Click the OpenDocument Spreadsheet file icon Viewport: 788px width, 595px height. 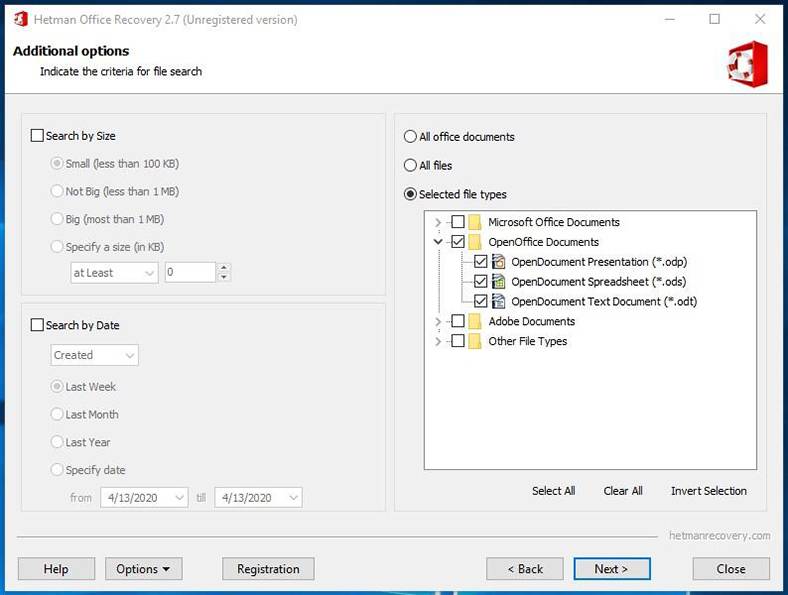(499, 281)
